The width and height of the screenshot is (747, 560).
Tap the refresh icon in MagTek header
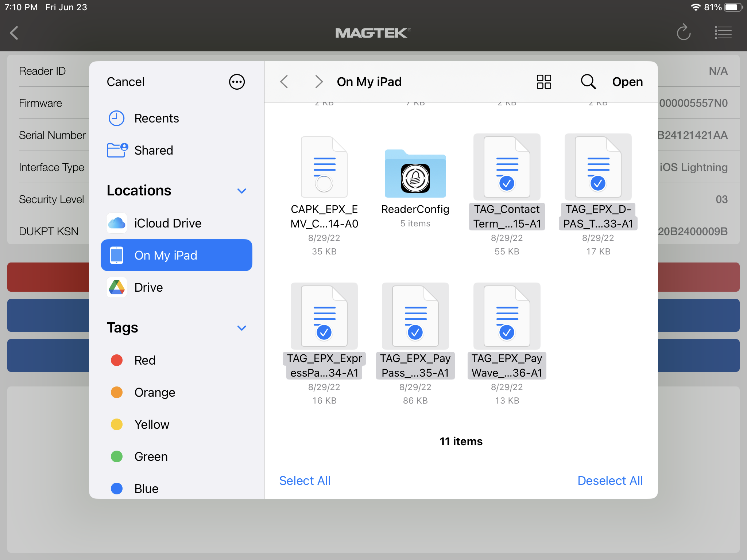(684, 32)
